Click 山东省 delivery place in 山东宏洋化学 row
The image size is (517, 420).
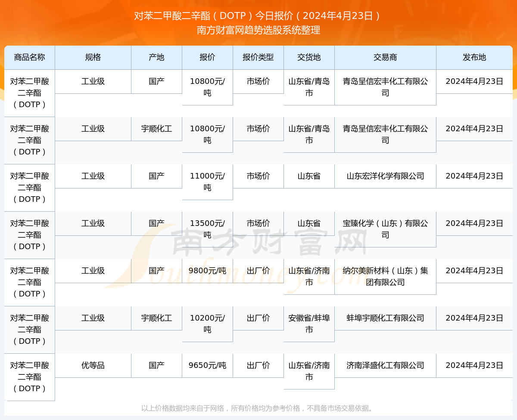point(309,176)
